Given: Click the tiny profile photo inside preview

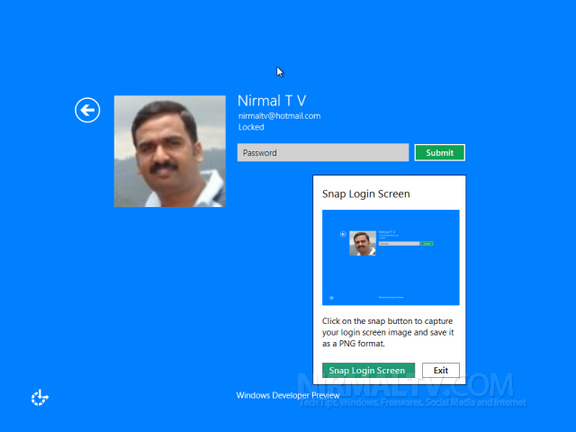Looking at the screenshot, I should pyautogui.click(x=363, y=243).
